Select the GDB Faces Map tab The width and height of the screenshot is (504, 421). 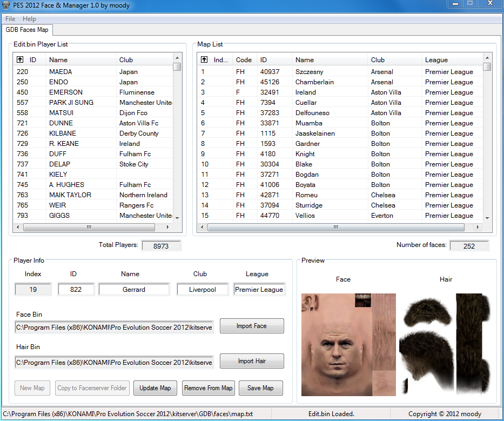pos(27,30)
